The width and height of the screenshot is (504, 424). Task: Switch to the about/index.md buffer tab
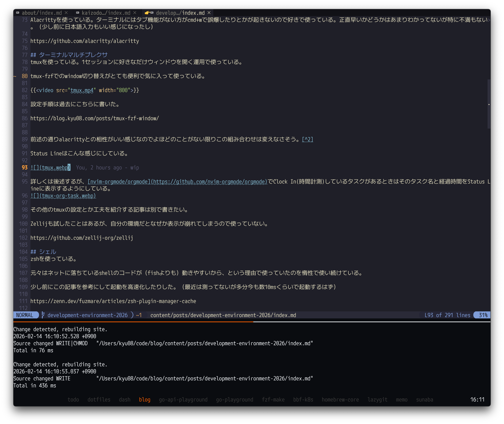(42, 13)
